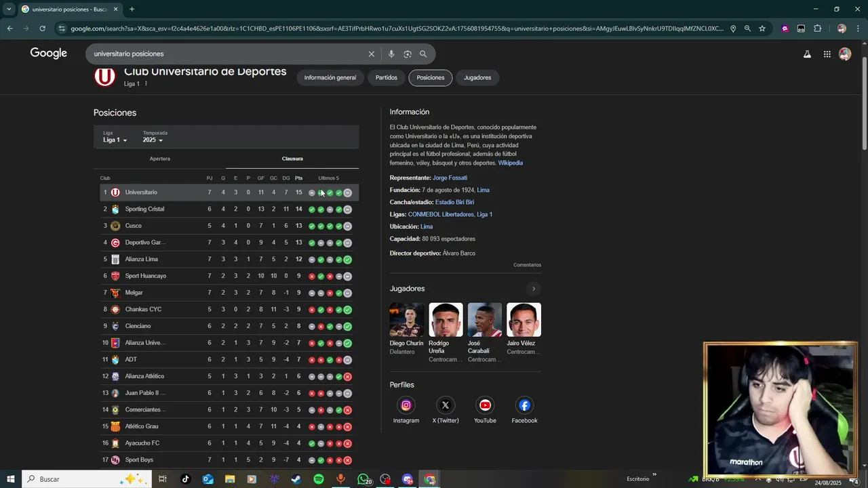
Task: Open the Liga dropdown showing Liga 1
Action: pyautogui.click(x=115, y=140)
